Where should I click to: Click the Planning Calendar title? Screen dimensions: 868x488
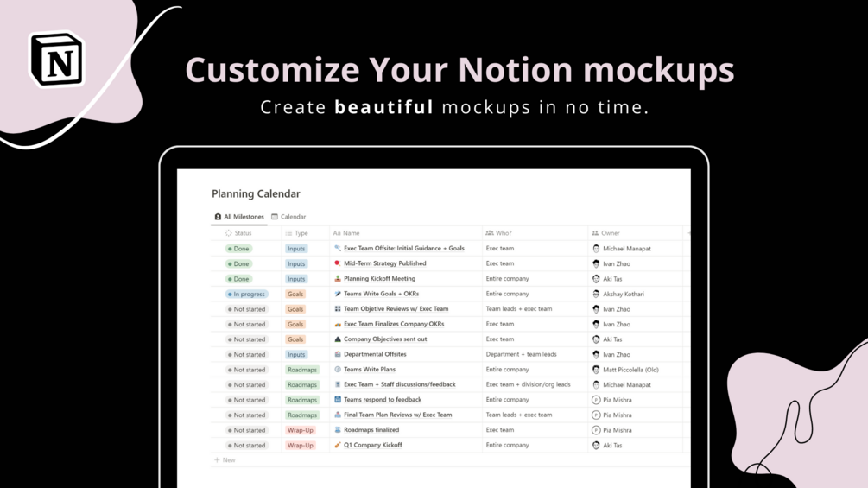coord(256,193)
